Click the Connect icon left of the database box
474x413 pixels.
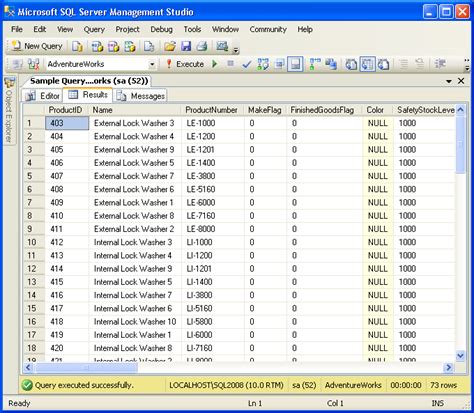[x=17, y=64]
